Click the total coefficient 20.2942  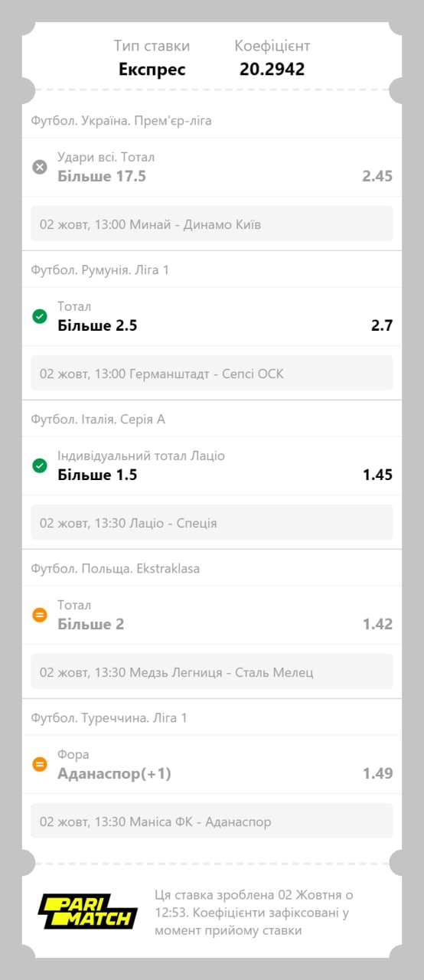[272, 69]
